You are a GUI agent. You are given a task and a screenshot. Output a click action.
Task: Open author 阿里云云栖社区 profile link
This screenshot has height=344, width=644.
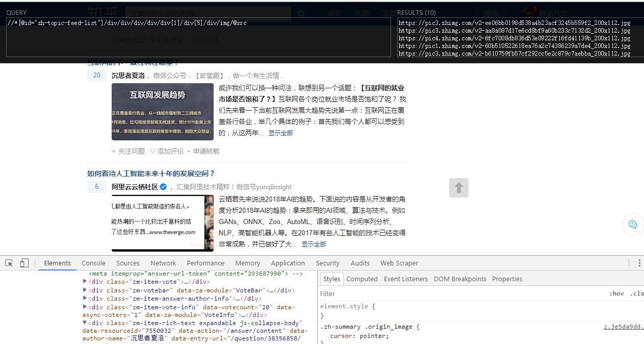pyautogui.click(x=135, y=187)
